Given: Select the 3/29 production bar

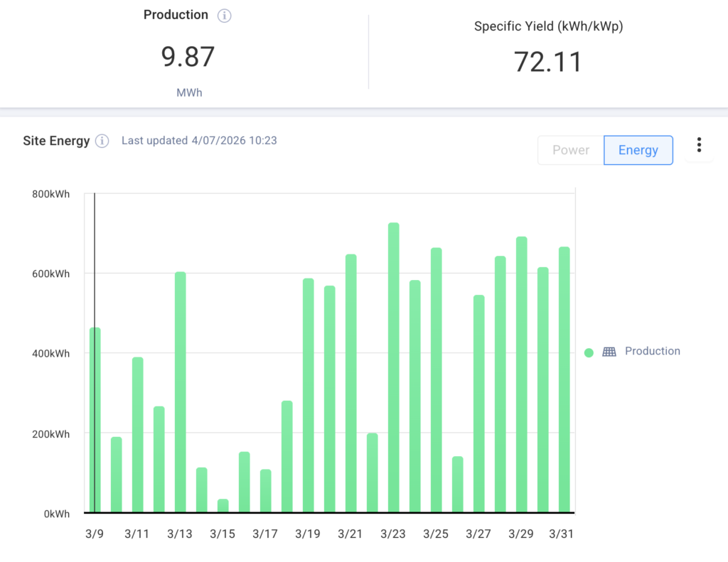Looking at the screenshot, I should point(521,374).
